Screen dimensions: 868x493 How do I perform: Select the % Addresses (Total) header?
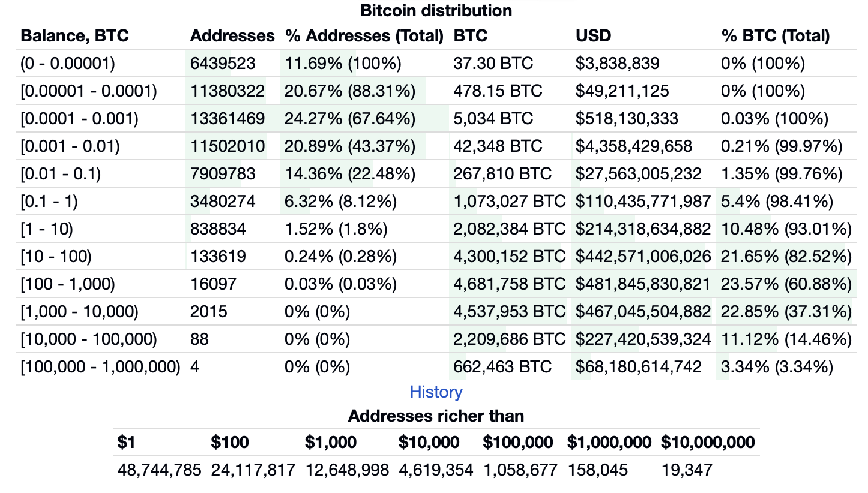[364, 36]
